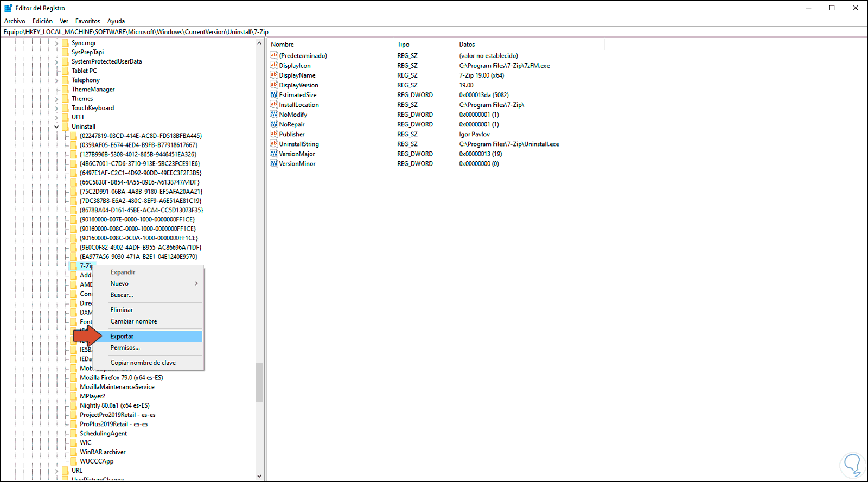Screen dimensions: 868x482
Task: Click the folder icon of TouchKeyboard key
Action: point(65,107)
